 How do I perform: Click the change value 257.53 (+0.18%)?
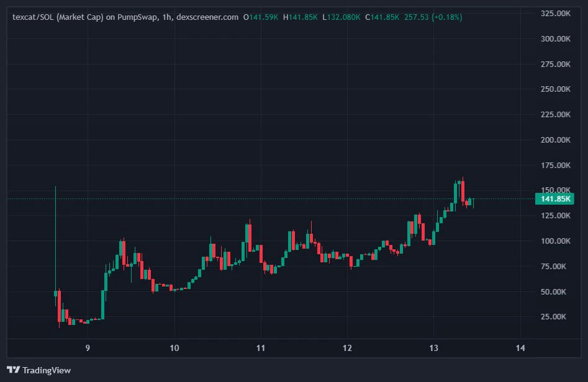click(x=433, y=17)
